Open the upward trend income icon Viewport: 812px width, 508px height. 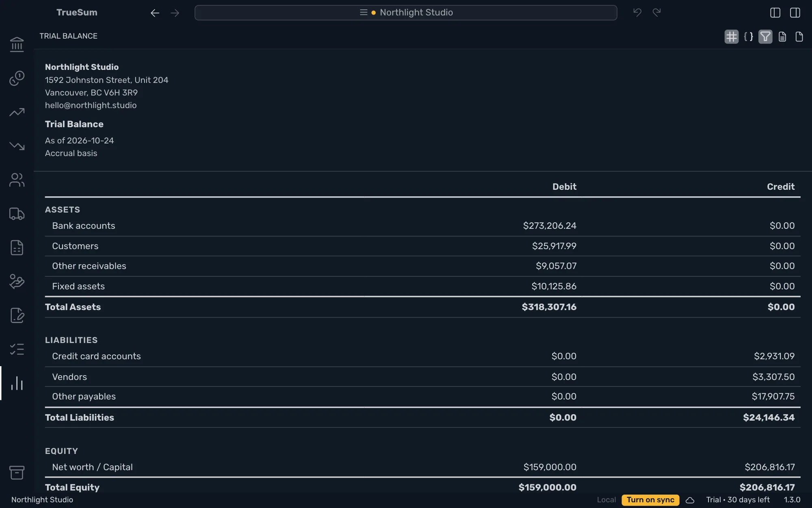(17, 112)
